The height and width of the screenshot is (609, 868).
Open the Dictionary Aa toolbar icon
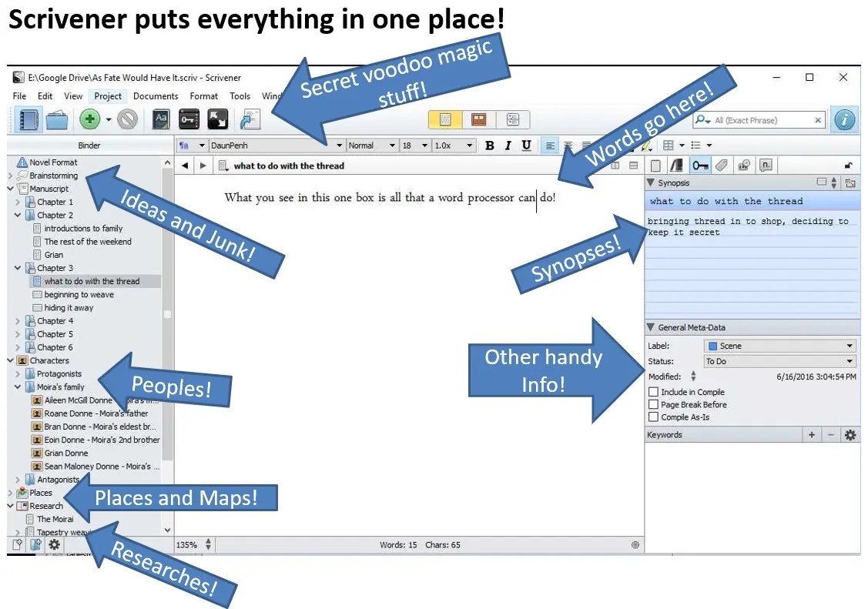pyautogui.click(x=161, y=119)
